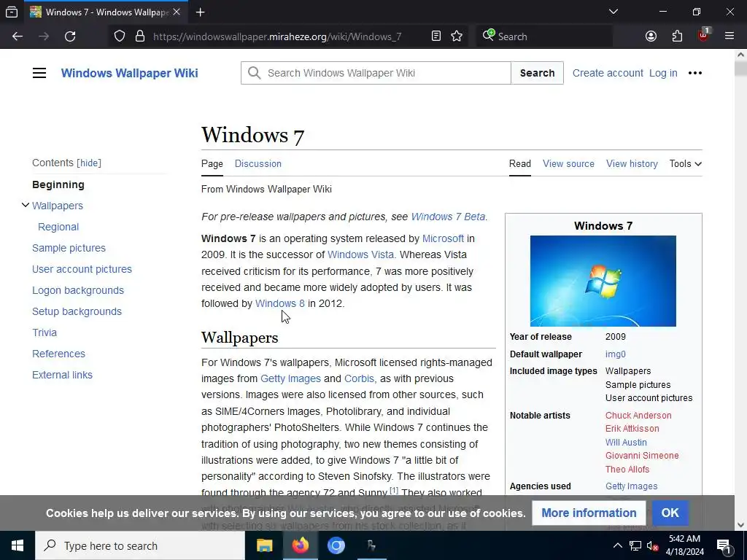
Task: Click the wiki Search button
Action: click(x=537, y=73)
